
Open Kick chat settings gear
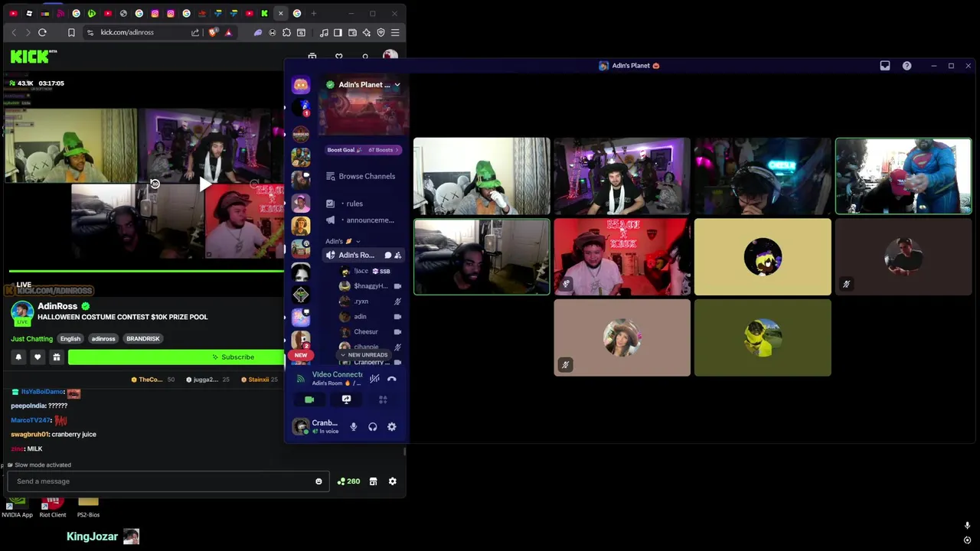coord(392,481)
